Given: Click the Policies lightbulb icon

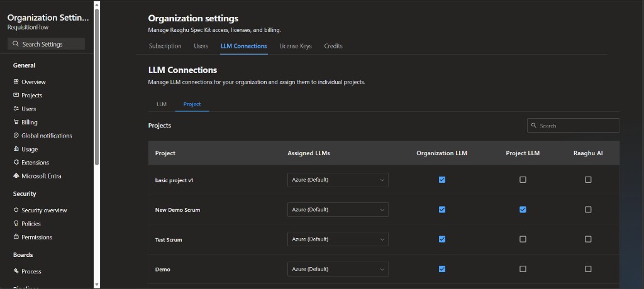Looking at the screenshot, I should pyautogui.click(x=16, y=223).
